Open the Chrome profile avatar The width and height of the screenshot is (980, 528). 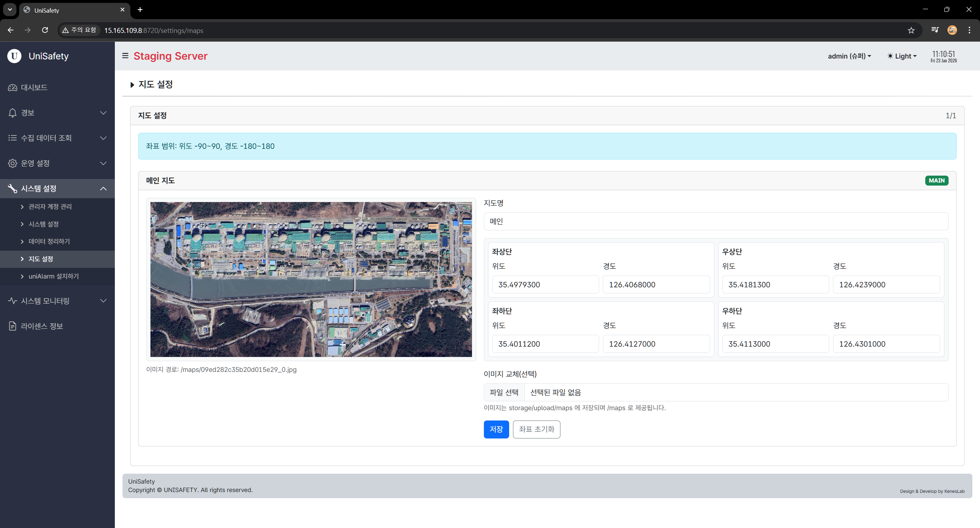point(952,30)
